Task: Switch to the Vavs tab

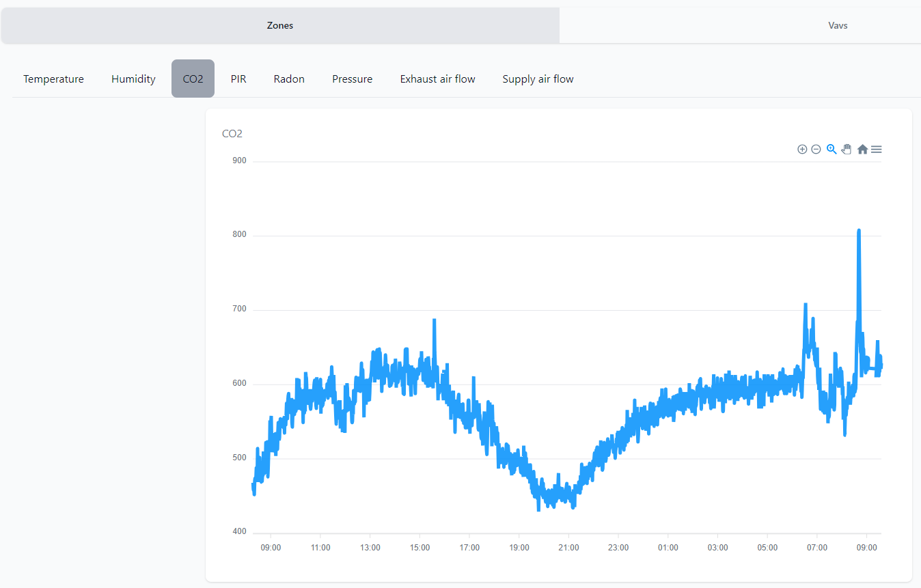Action: pos(838,26)
